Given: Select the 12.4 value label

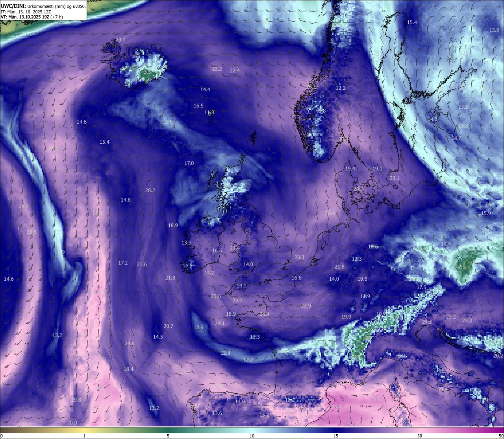Looking at the screenshot, I should coord(225,353).
